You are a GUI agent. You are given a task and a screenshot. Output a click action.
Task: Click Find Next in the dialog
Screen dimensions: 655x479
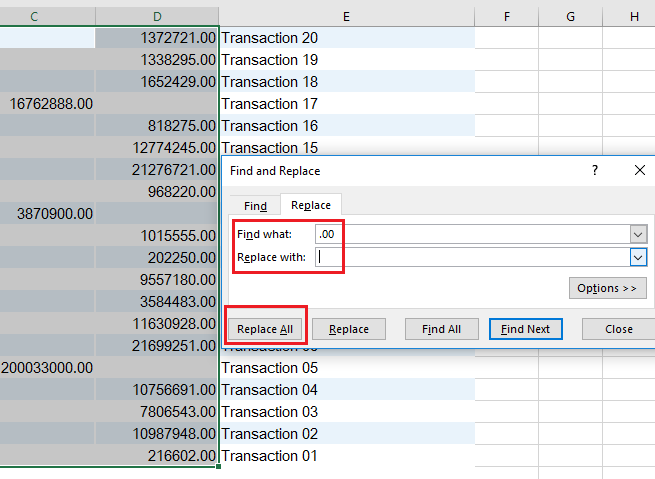point(526,329)
